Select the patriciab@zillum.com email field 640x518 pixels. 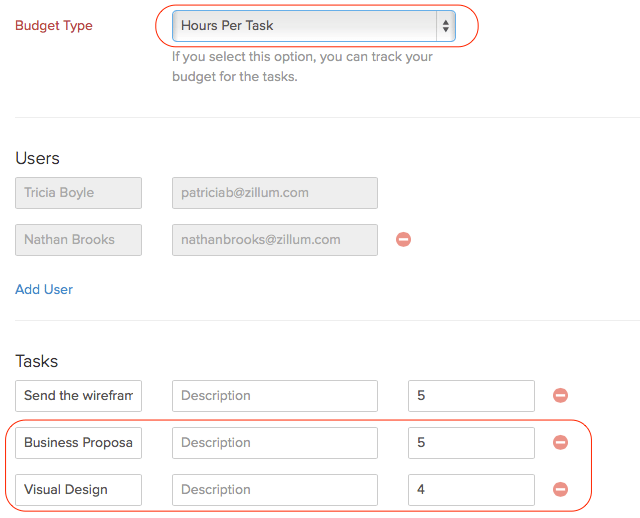[274, 193]
